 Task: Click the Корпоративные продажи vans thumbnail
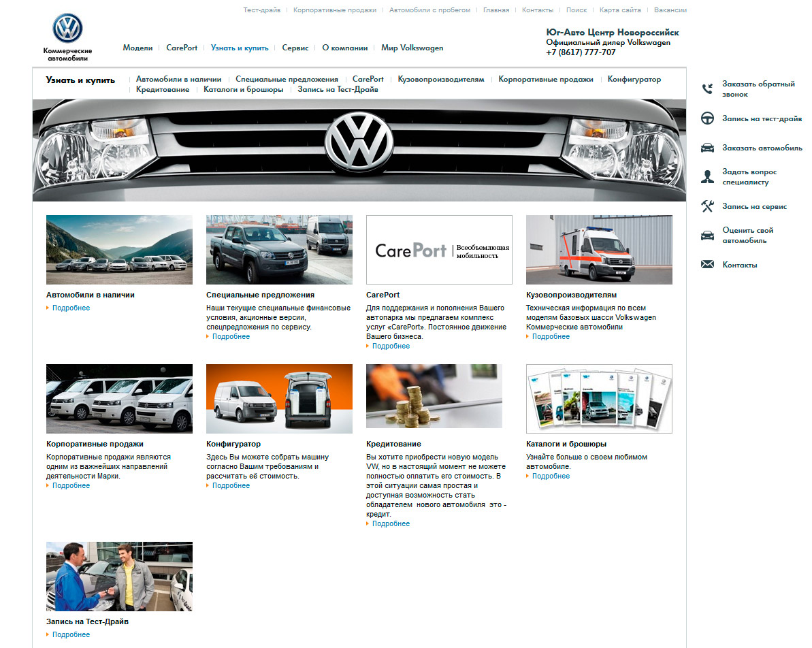pos(119,399)
